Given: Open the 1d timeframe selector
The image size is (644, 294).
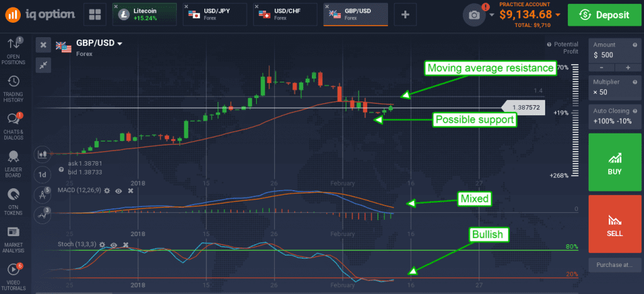Looking at the screenshot, I should (42, 174).
